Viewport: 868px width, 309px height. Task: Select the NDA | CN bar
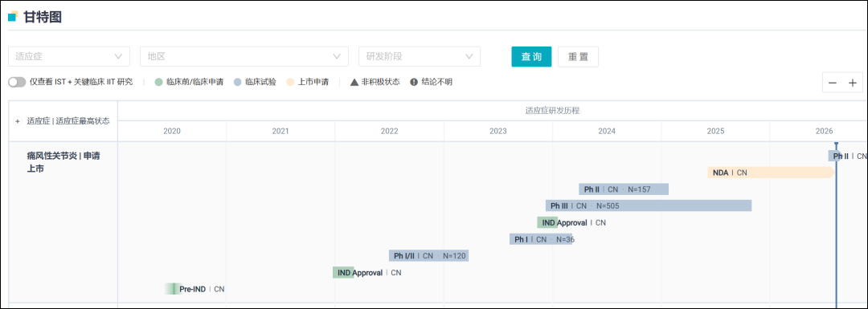(771, 173)
